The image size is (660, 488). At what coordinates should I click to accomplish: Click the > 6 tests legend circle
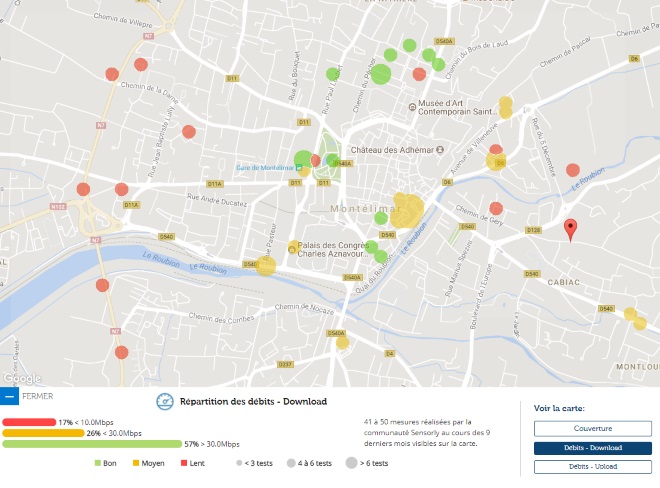point(351,463)
